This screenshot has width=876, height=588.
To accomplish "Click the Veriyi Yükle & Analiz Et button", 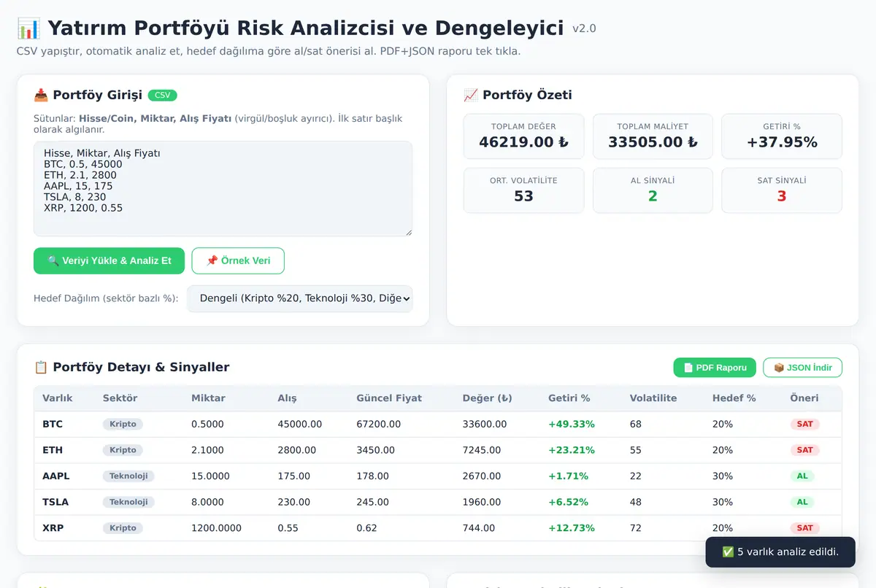I will click(109, 260).
